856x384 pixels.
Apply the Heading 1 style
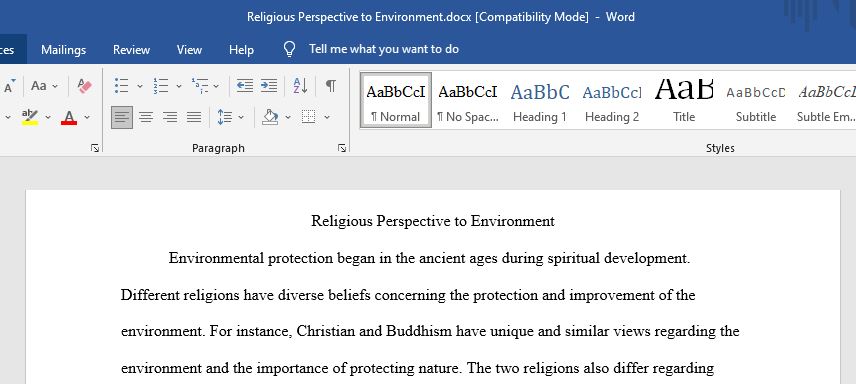[x=540, y=101]
